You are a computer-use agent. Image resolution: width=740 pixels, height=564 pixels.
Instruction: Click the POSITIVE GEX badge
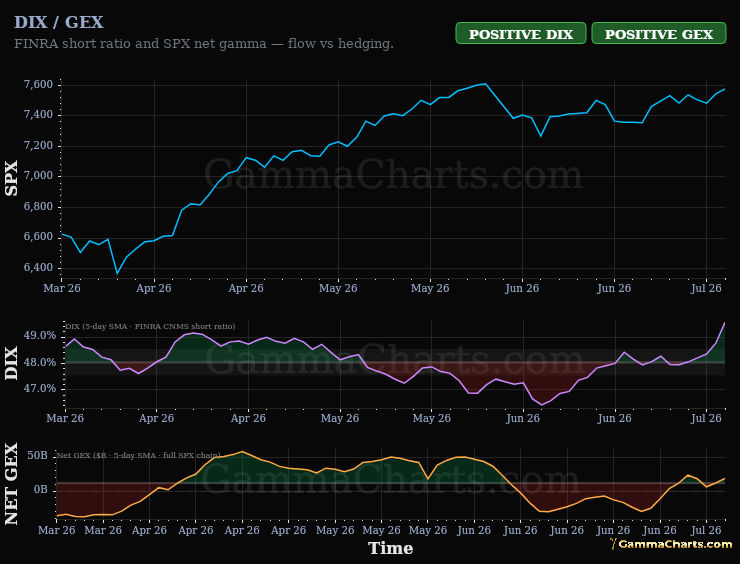[658, 33]
